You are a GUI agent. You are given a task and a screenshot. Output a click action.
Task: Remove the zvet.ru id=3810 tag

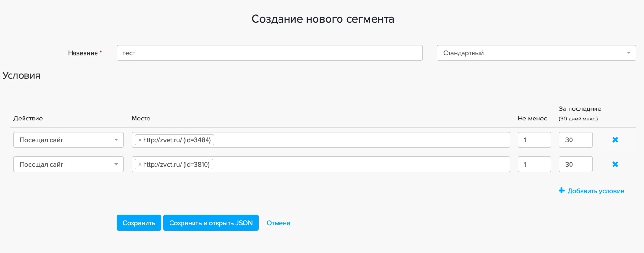pyautogui.click(x=140, y=165)
